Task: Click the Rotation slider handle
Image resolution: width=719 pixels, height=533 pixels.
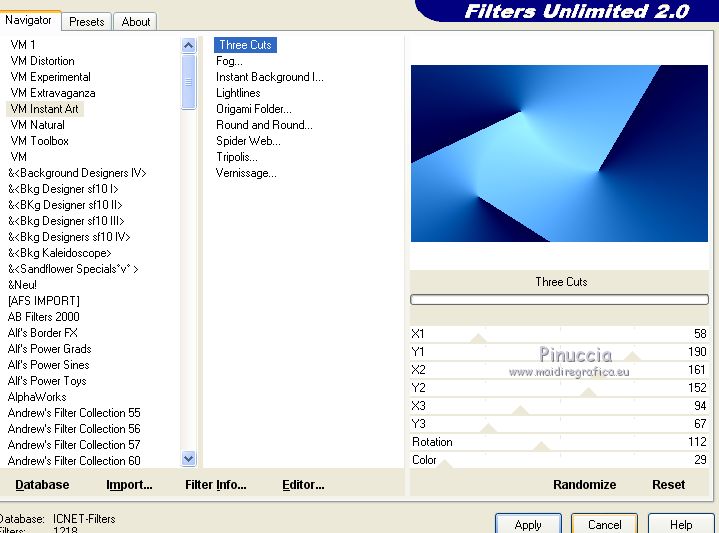Action: point(542,446)
